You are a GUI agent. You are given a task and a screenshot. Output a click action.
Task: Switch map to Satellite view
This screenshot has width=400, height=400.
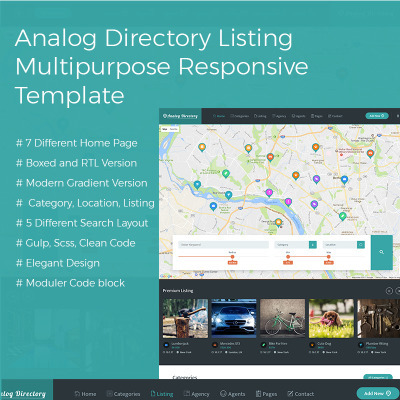point(174,129)
